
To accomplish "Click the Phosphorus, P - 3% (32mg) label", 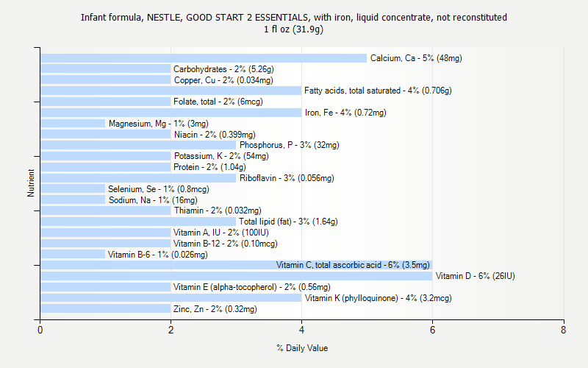I will click(290, 145).
